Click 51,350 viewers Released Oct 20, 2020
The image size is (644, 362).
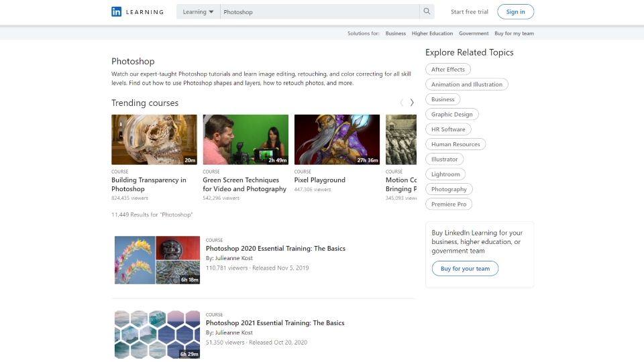tap(256, 343)
